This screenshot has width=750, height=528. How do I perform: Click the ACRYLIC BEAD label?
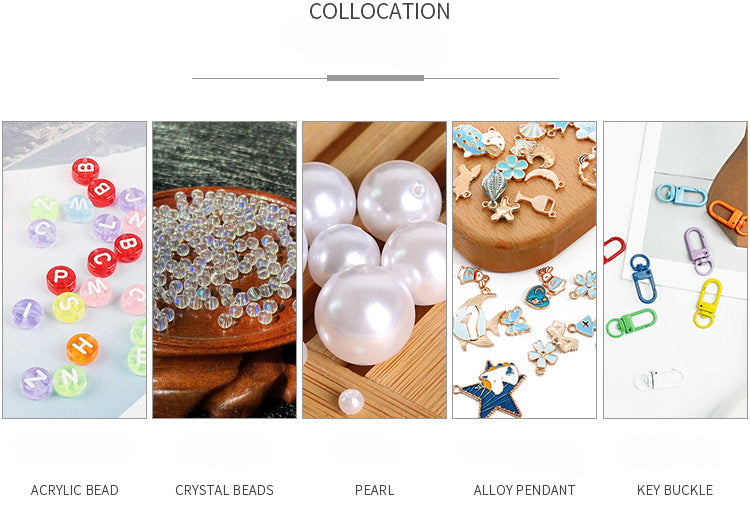tap(75, 490)
